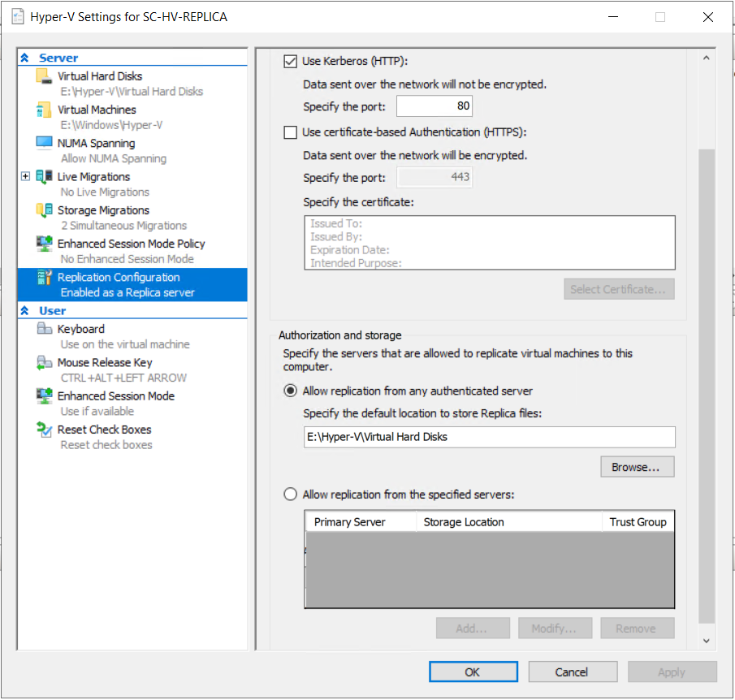
Task: Click 'CTRL+ALT+LEFT ARROW' text
Action: click(123, 378)
